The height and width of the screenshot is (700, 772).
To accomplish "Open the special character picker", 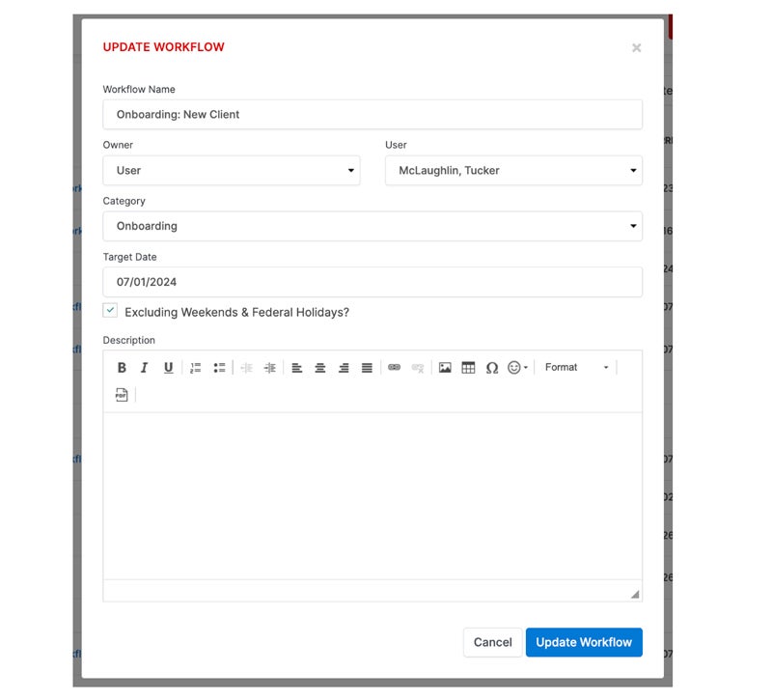I will [492, 368].
